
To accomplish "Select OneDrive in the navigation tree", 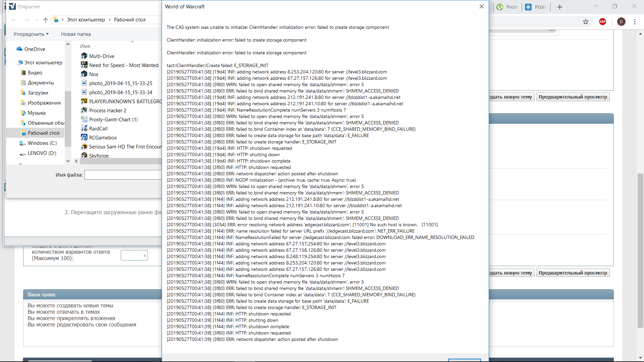I will tap(35, 49).
